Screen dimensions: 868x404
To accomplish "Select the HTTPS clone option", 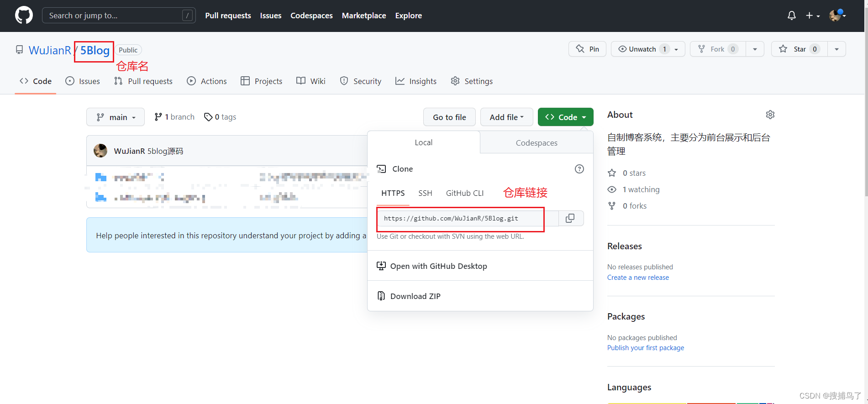I will click(x=393, y=193).
